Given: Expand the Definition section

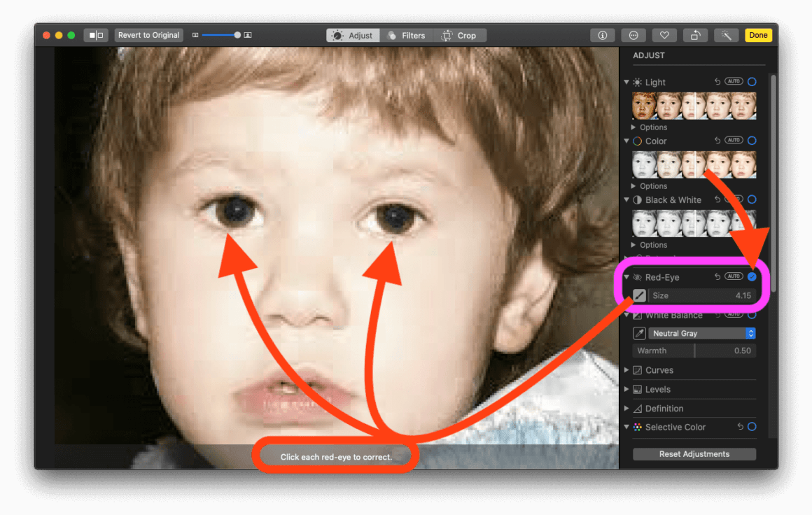Looking at the screenshot, I should pos(626,409).
